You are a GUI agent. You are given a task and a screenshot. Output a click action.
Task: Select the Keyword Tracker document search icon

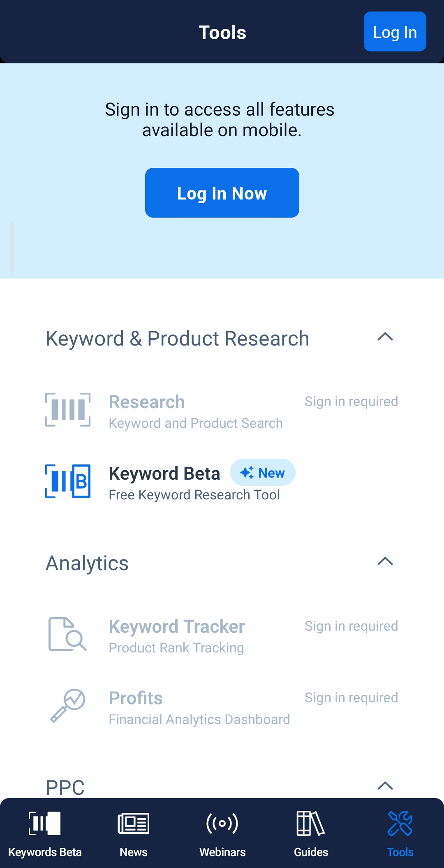point(67,634)
